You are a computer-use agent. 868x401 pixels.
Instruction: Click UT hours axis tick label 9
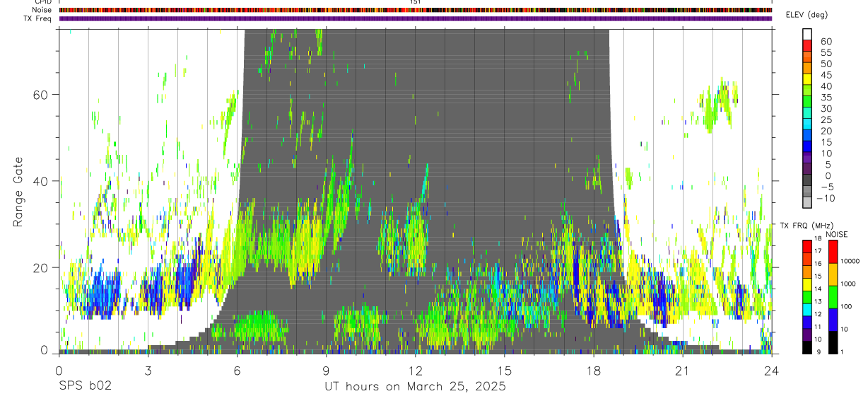point(327,371)
